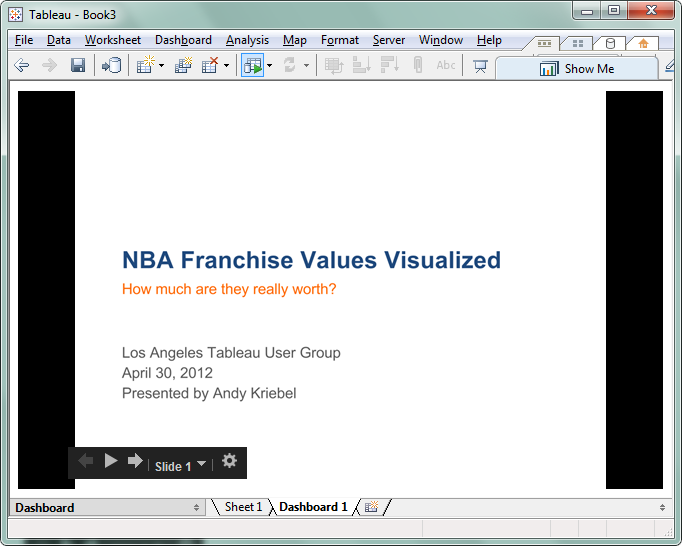Maximize the Tableau window
The image size is (682, 546).
pyautogui.click(x=614, y=11)
